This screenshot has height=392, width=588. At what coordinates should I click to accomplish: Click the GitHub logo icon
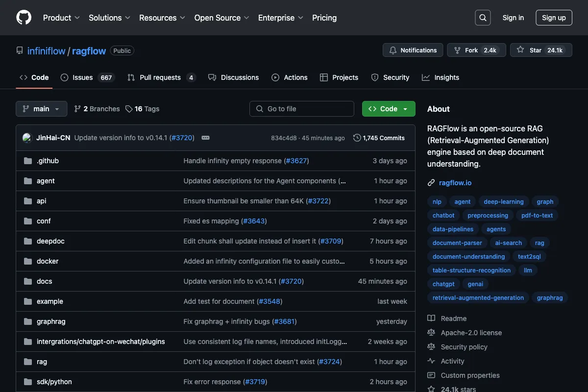(24, 18)
